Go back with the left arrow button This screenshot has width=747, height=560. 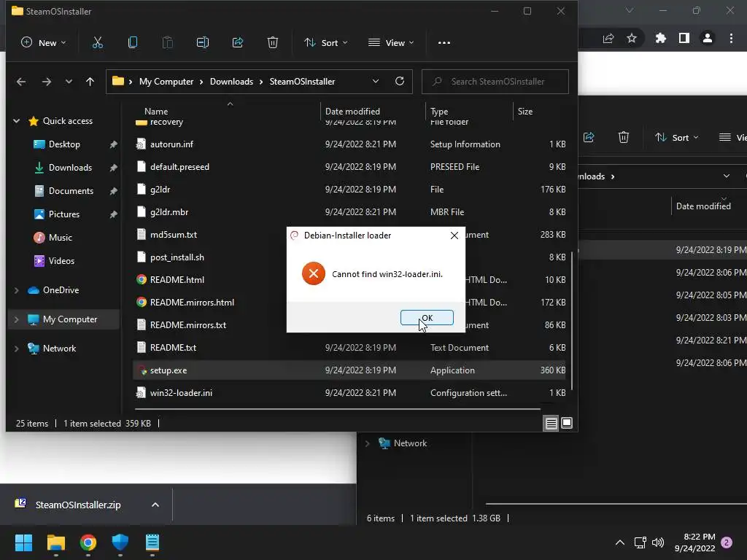(21, 82)
